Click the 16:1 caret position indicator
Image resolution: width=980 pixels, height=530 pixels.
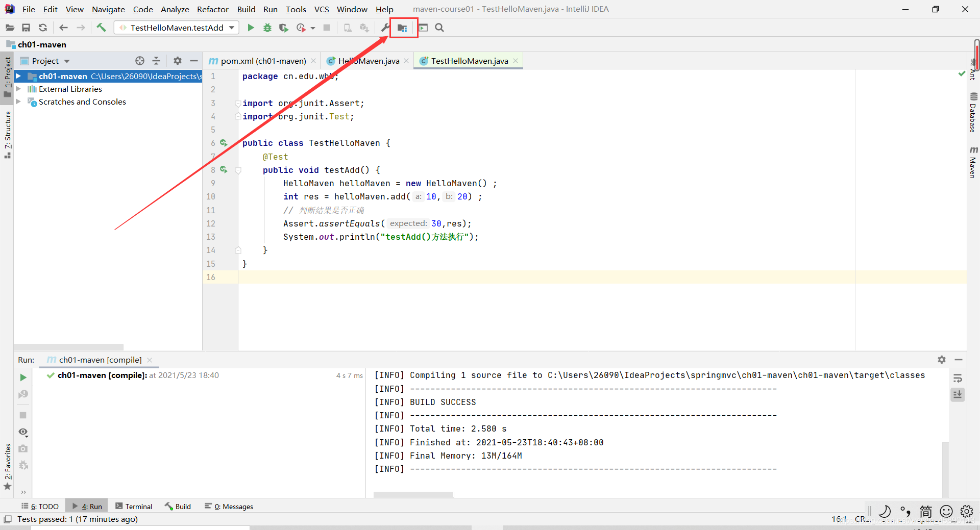pos(839,519)
